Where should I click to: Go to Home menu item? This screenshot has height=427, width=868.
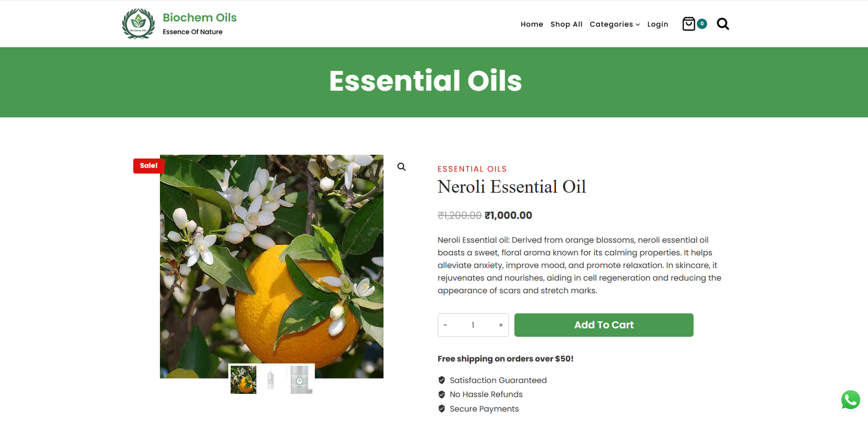click(x=532, y=24)
